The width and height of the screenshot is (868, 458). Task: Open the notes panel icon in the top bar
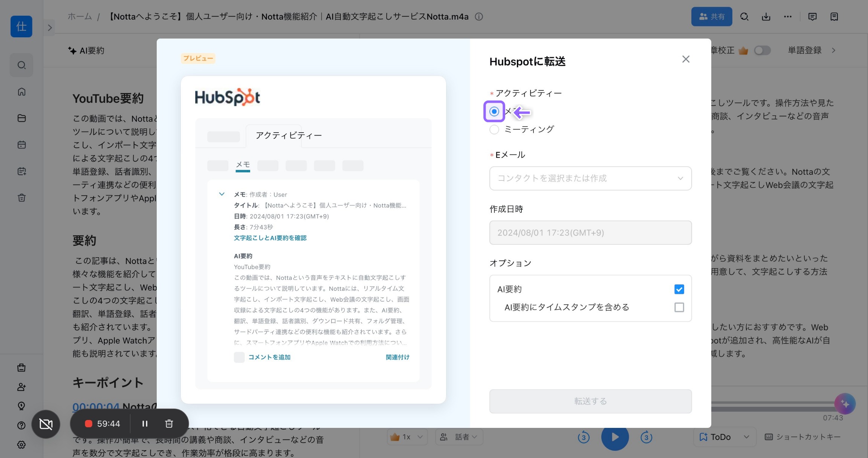click(834, 17)
